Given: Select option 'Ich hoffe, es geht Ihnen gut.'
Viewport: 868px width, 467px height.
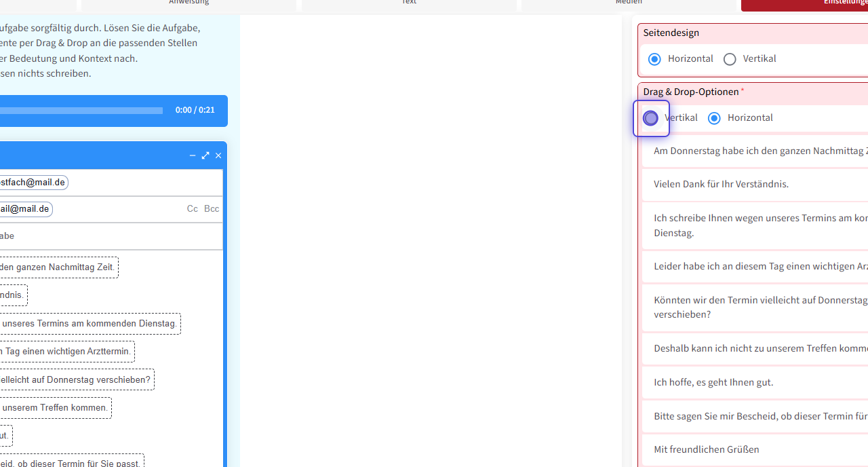Looking at the screenshot, I should pyautogui.click(x=713, y=382).
